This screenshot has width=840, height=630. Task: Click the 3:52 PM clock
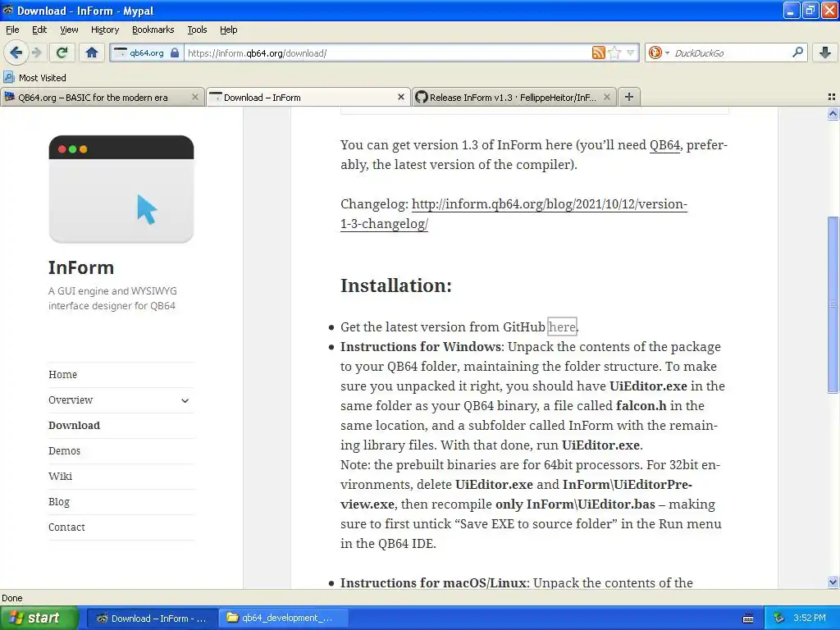(x=810, y=619)
